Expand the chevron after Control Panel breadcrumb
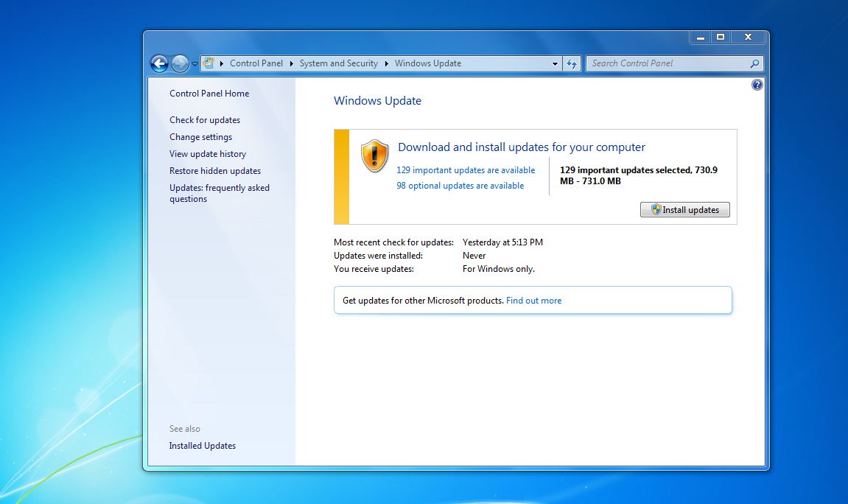 click(x=292, y=63)
